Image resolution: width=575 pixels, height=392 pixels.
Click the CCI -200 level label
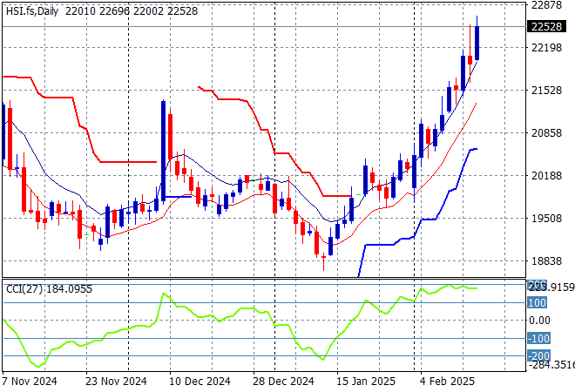click(538, 355)
